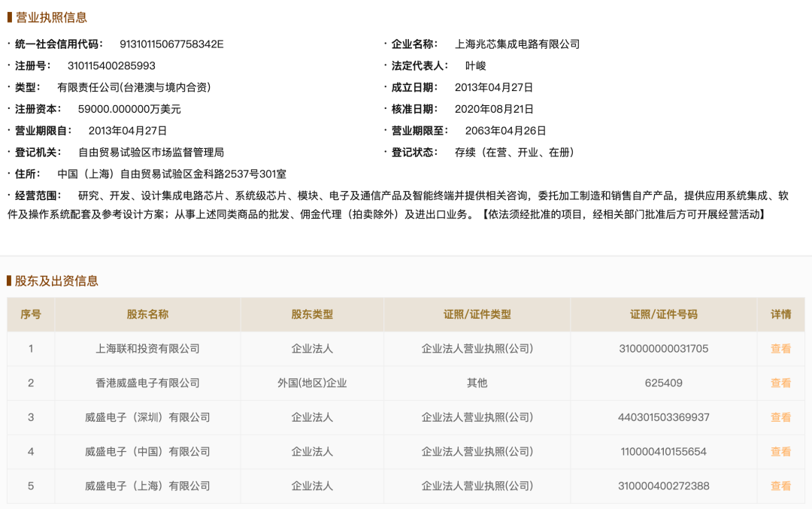This screenshot has width=812, height=509.
Task: Click 营业期限至 value 2063年04月26日
Action: click(505, 131)
